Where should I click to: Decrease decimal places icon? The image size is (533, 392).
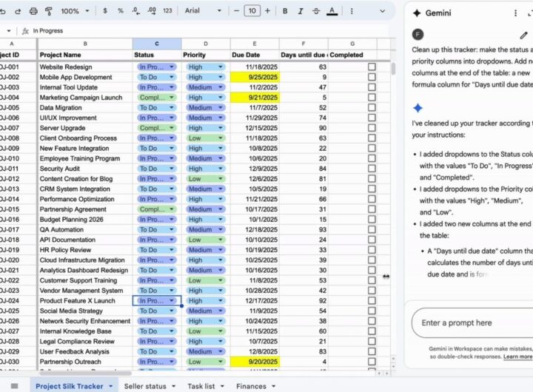136,11
